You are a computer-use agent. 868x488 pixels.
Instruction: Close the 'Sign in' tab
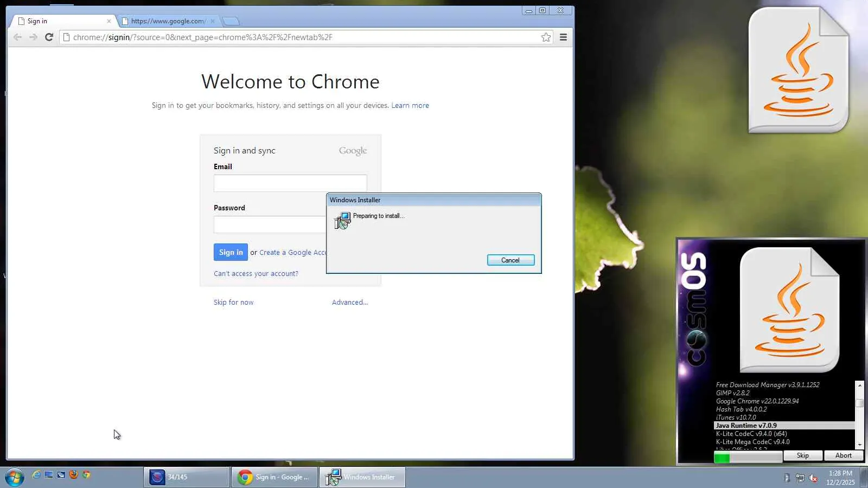109,21
